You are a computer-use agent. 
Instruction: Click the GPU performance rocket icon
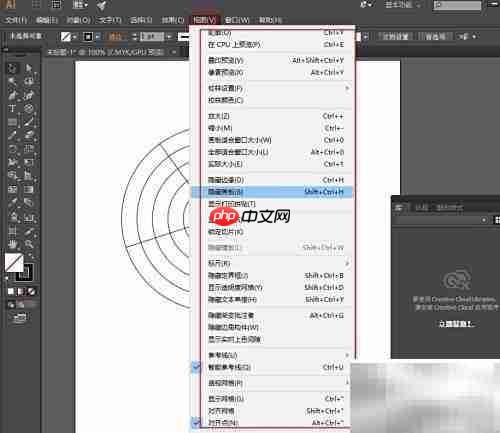pyautogui.click(x=102, y=5)
